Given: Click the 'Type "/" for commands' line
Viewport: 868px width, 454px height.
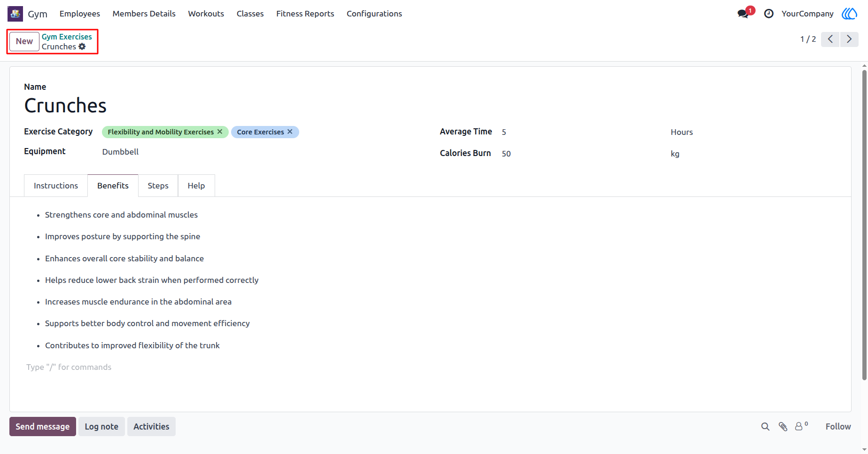Looking at the screenshot, I should 69,367.
